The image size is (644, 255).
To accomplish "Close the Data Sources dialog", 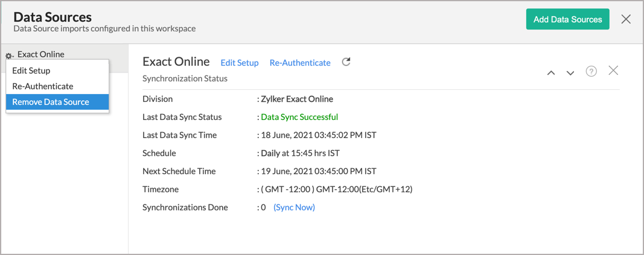I will coord(626,19).
